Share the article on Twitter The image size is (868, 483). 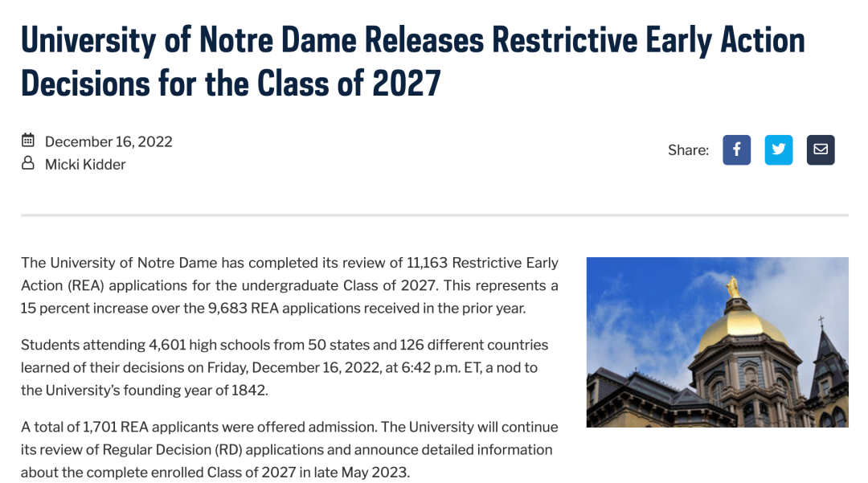point(778,150)
